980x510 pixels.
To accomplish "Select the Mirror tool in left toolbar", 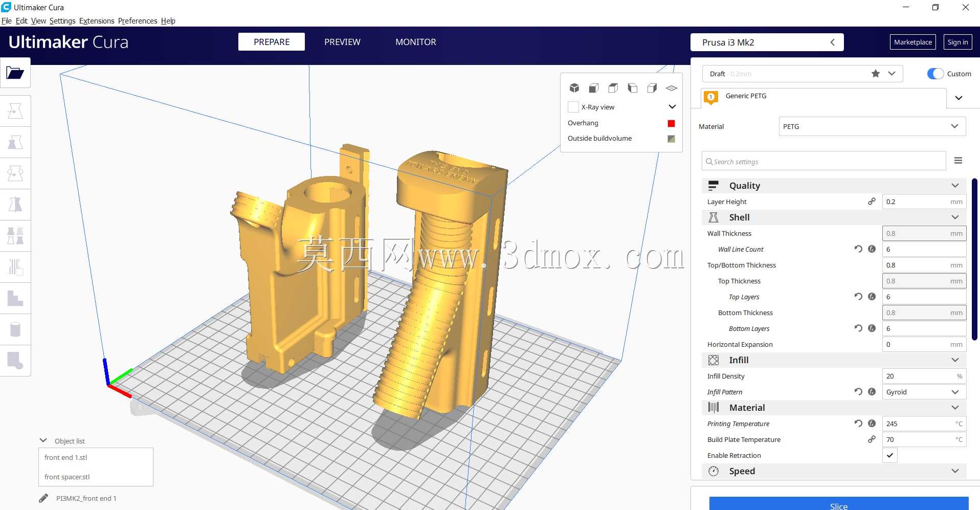I will [15, 205].
